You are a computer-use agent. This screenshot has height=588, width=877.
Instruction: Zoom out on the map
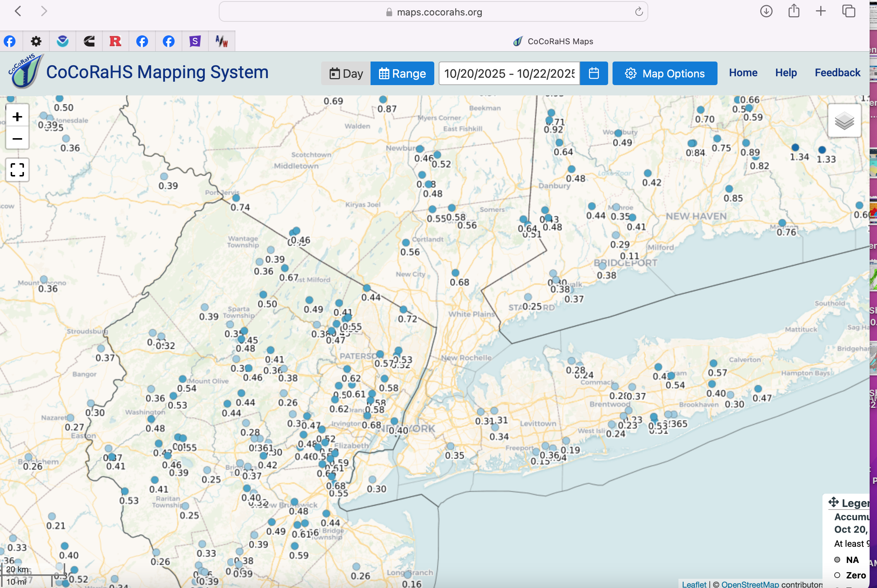[17, 139]
